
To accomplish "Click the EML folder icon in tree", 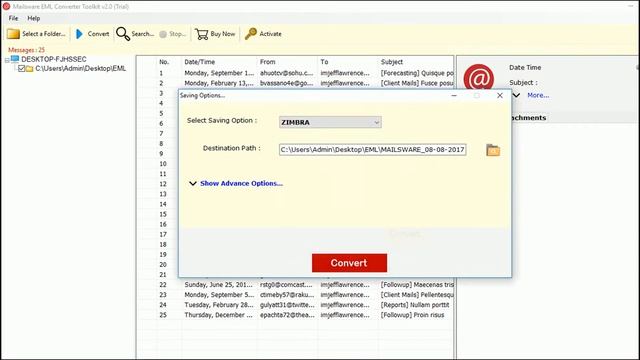I will click(29, 69).
